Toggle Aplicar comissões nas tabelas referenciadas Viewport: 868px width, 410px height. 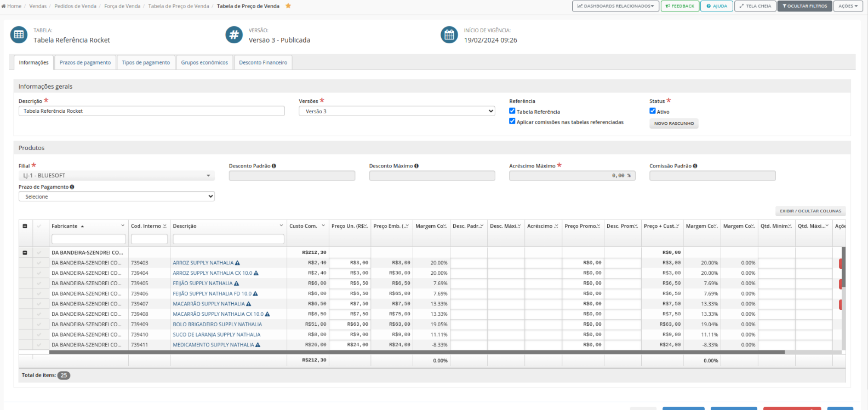[x=512, y=122]
